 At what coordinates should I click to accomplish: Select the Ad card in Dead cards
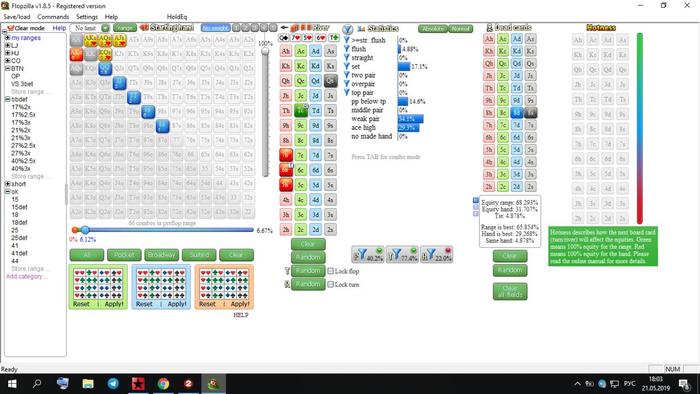point(517,39)
